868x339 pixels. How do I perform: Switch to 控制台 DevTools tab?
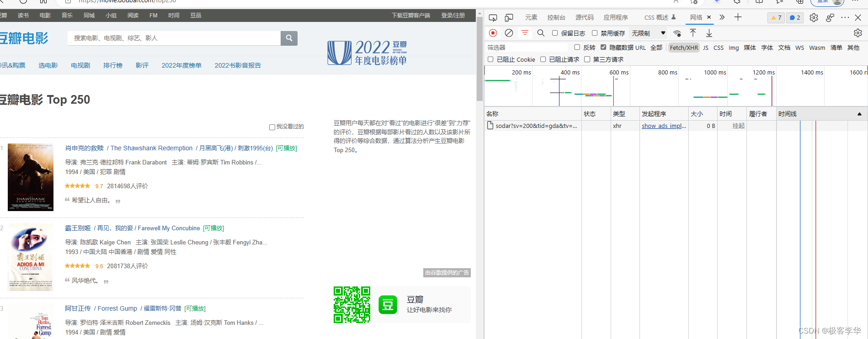556,17
